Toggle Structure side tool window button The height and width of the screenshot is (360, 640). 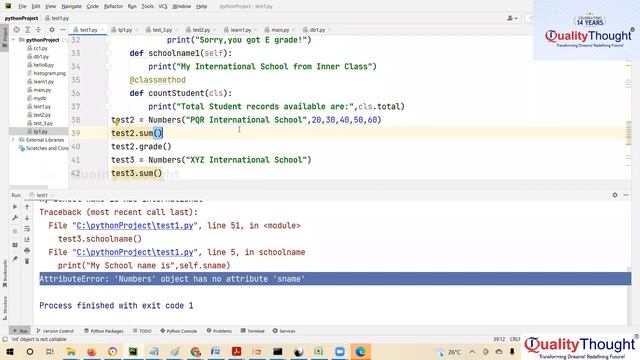(5, 308)
